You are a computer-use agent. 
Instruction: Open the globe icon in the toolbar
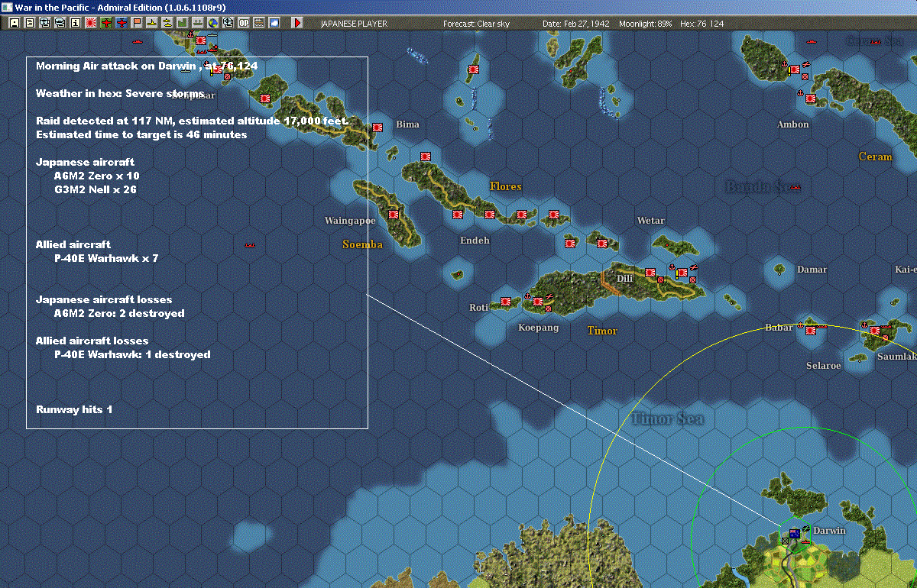212,23
